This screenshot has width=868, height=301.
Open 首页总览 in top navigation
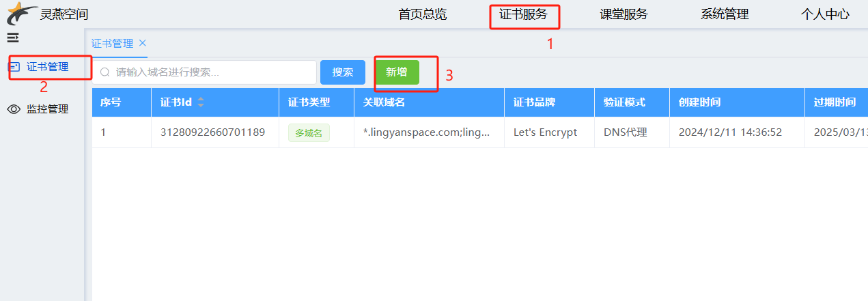coord(423,14)
